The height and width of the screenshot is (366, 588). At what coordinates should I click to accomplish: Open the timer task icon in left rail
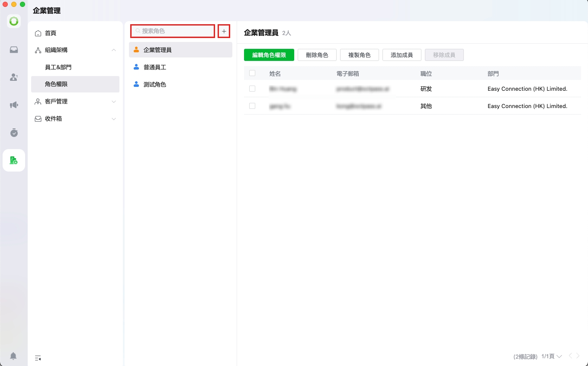(x=14, y=133)
